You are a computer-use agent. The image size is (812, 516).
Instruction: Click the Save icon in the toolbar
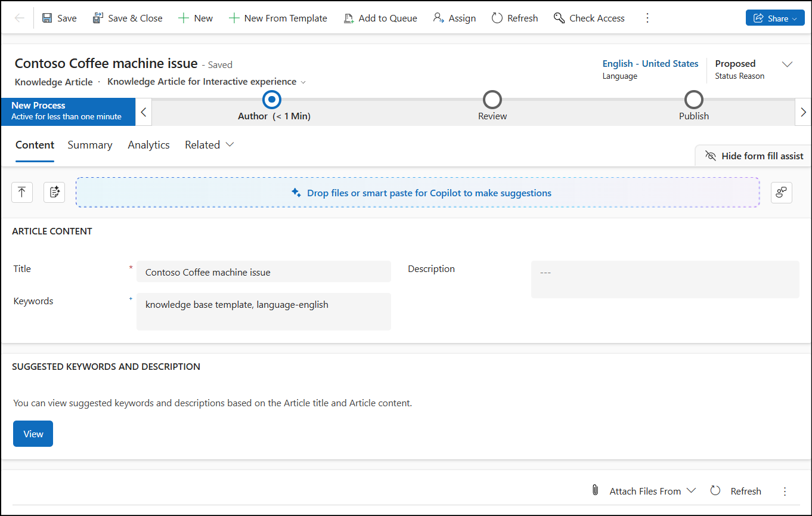coord(46,18)
